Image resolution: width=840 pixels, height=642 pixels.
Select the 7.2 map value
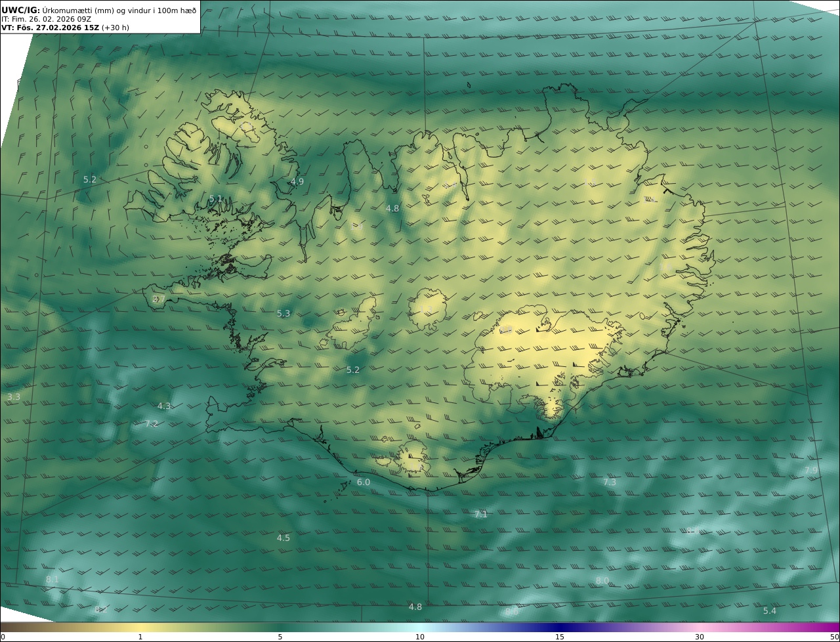click(x=152, y=423)
